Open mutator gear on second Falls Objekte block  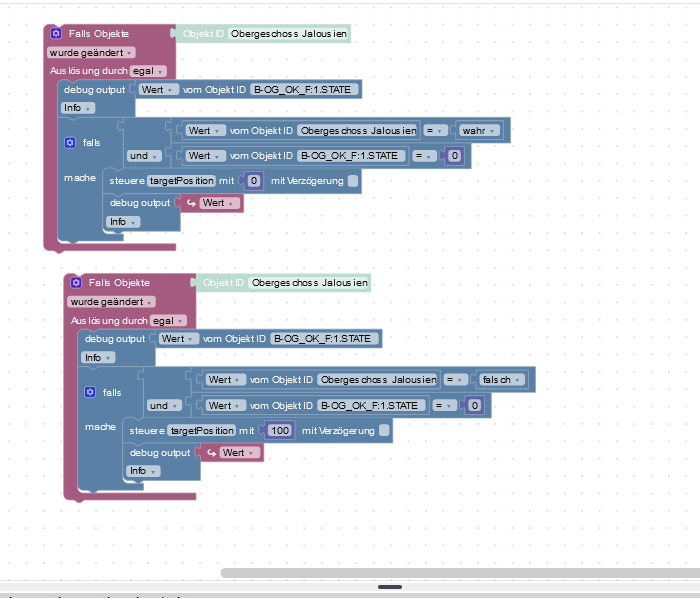[76, 282]
